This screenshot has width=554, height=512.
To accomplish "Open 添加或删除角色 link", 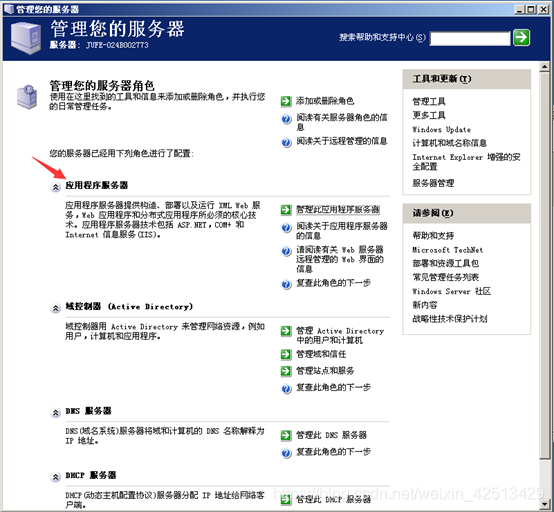I will pos(325,101).
